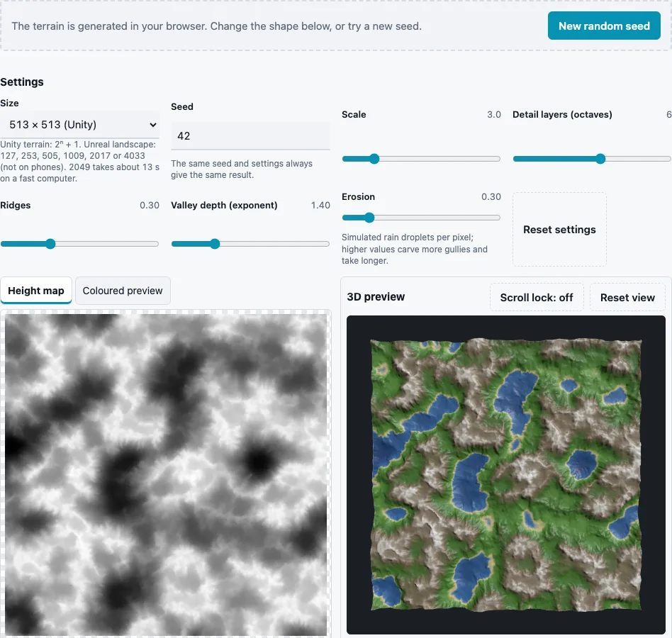Click the 3D terrain preview canvas
Screen dimensions: 672x638
pos(505,475)
